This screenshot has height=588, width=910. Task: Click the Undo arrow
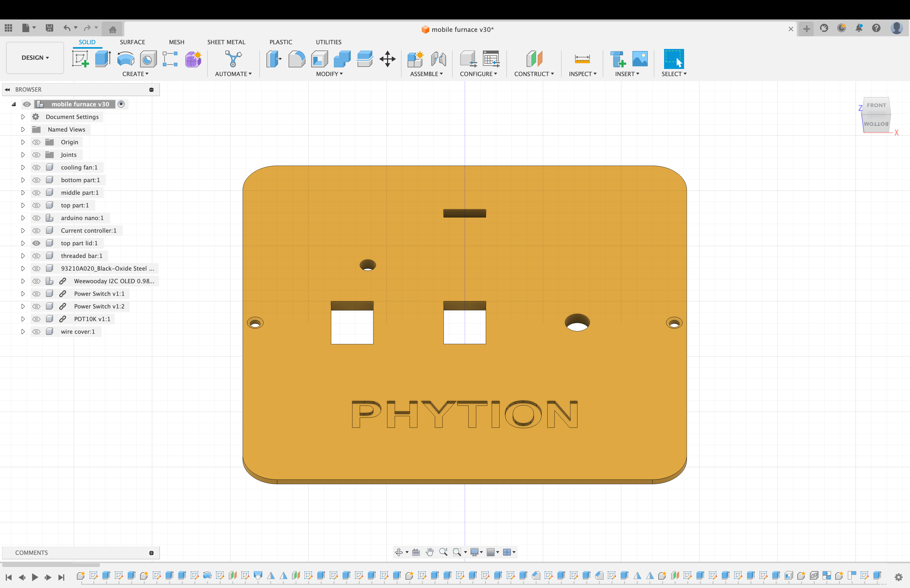[67, 28]
